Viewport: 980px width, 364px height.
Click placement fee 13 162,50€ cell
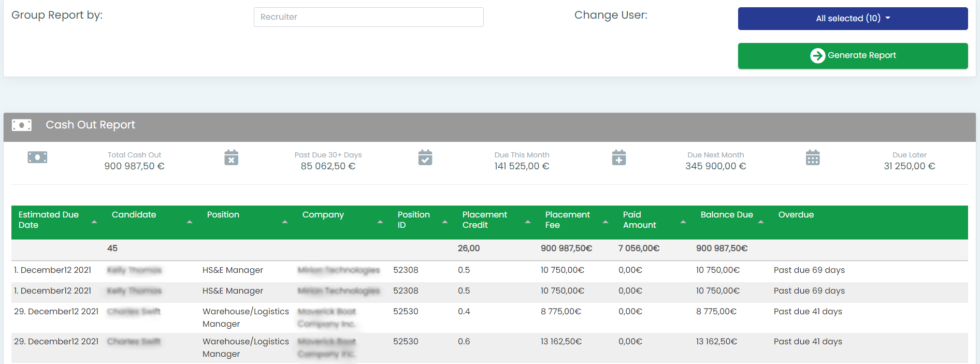[x=561, y=342]
